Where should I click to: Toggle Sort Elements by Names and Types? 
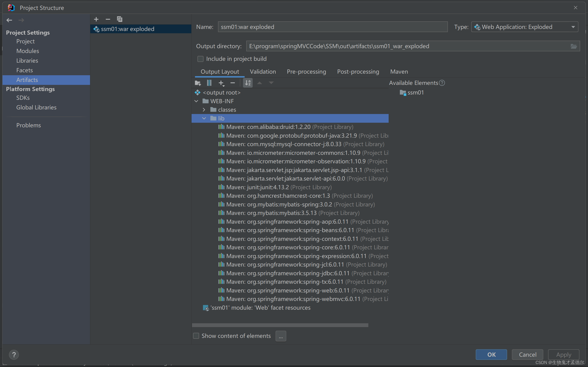pyautogui.click(x=248, y=83)
